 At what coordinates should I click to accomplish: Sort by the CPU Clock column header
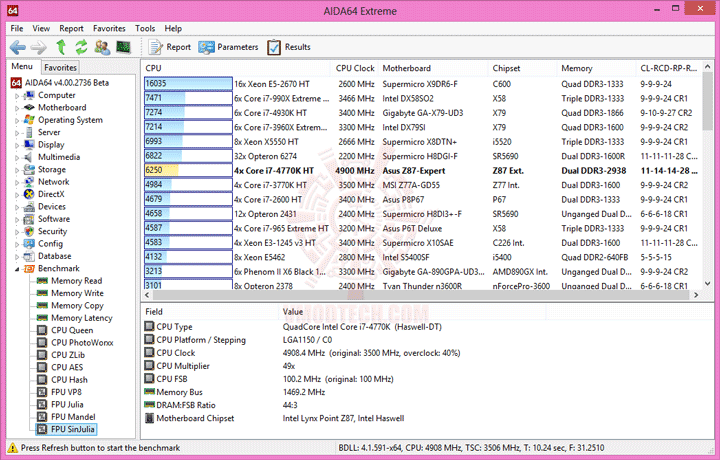coord(354,68)
